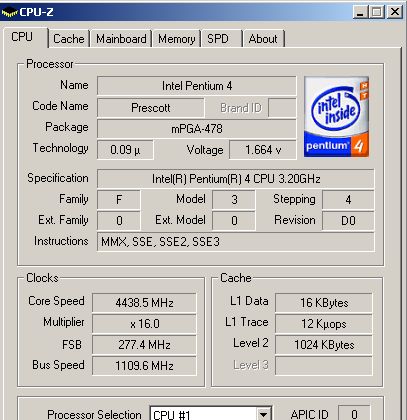The width and height of the screenshot is (407, 420).
Task: Click the 'Instructions' label
Action: 61,241
